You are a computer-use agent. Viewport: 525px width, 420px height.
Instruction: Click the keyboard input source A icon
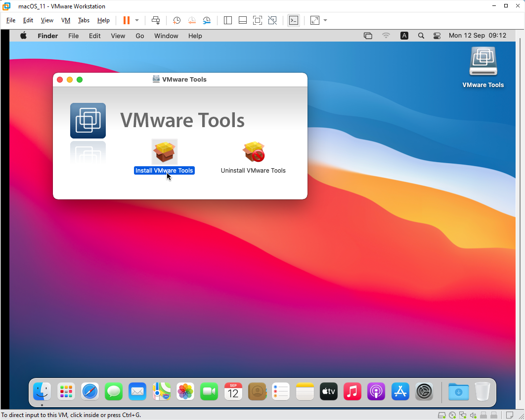[404, 36]
